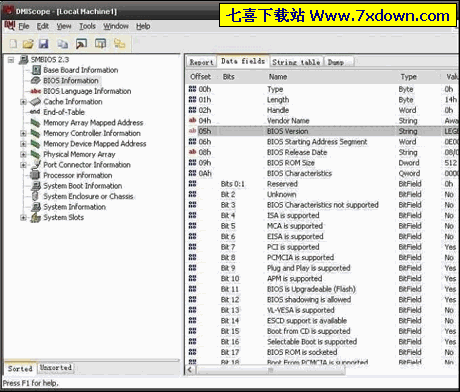Image resolution: width=460 pixels, height=392 pixels.
Task: Click the Open folder toolbar icon
Action: pos(28,44)
